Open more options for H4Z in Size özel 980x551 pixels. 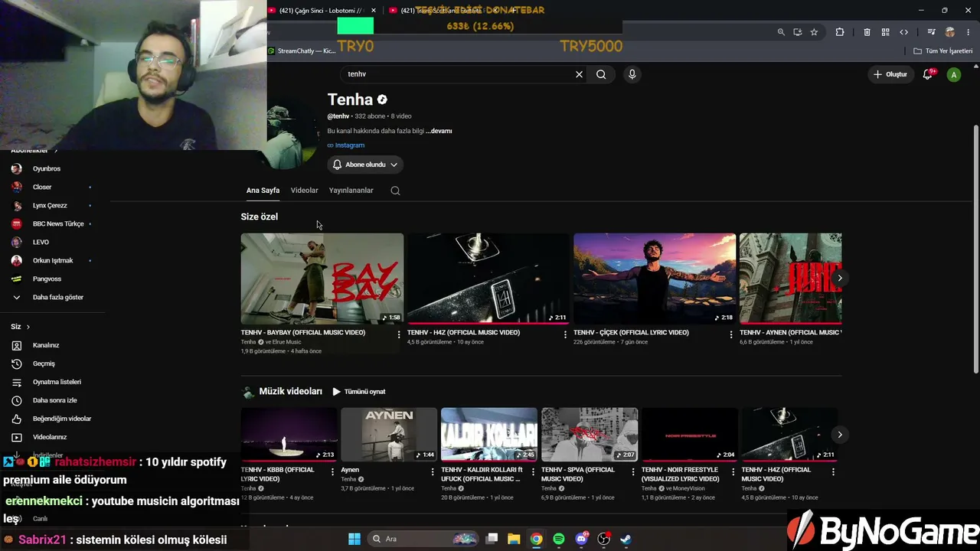[565, 334]
